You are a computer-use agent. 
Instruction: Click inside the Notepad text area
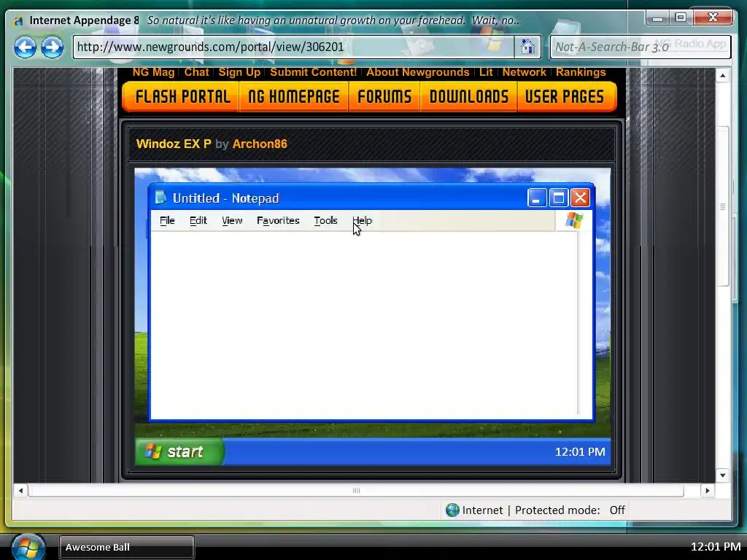point(364,324)
